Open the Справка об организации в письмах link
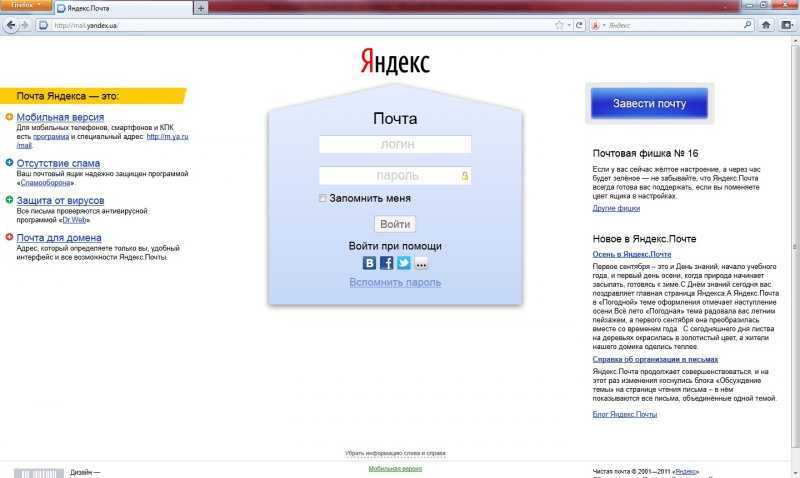800x478 pixels. pyautogui.click(x=655, y=359)
